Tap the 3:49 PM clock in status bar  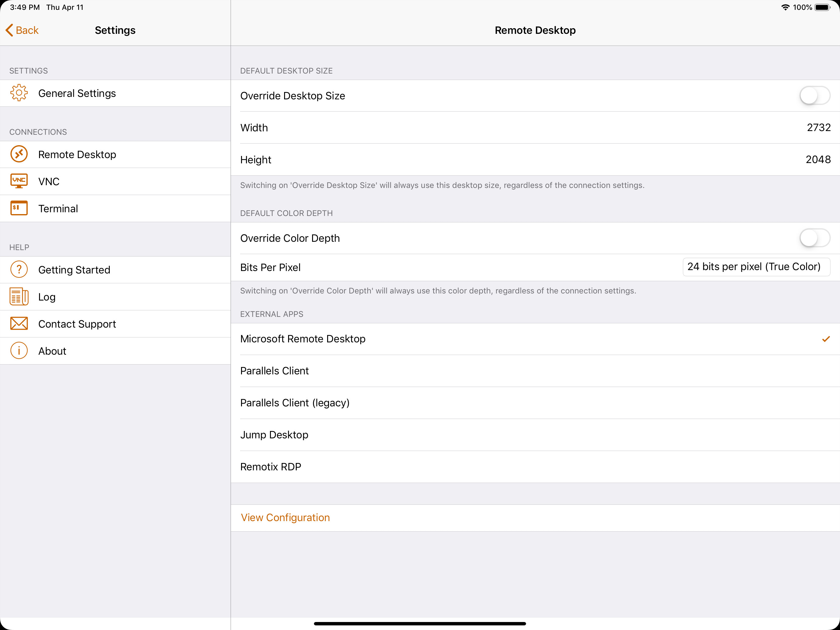coord(25,7)
